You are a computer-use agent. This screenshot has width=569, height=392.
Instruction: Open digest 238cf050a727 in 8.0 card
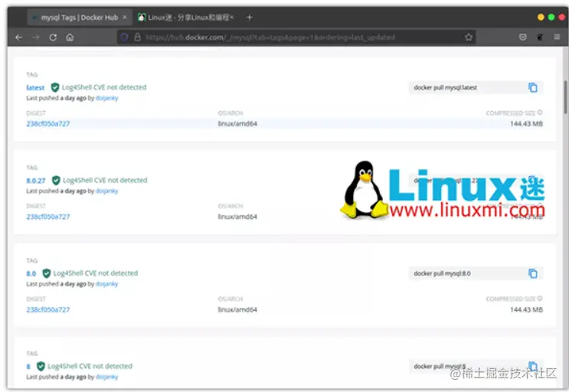48,309
